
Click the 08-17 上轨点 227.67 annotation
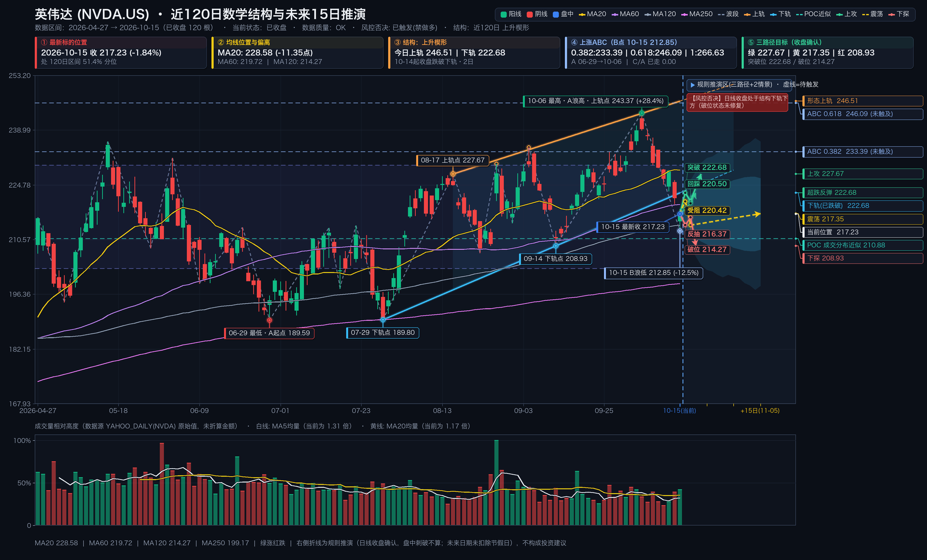pyautogui.click(x=452, y=160)
